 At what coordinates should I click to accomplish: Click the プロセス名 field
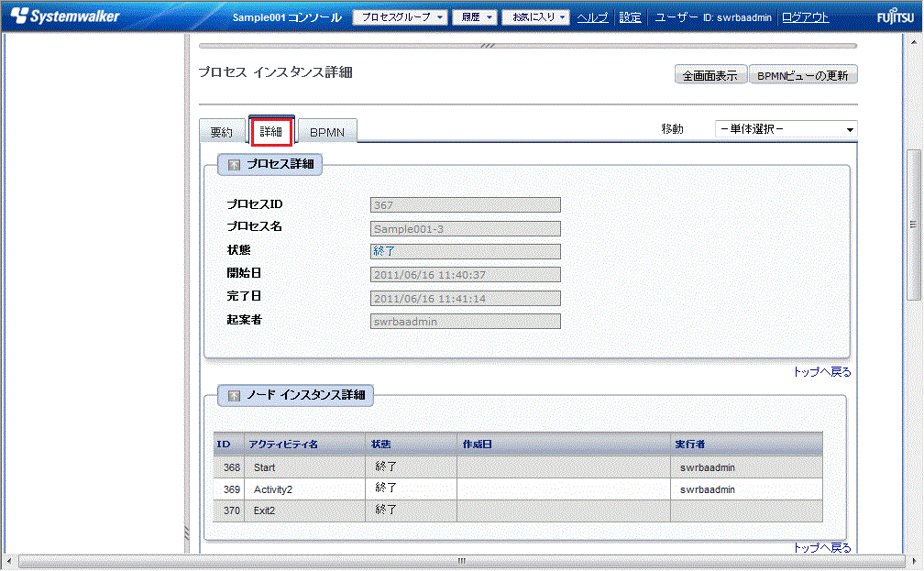[x=466, y=228]
